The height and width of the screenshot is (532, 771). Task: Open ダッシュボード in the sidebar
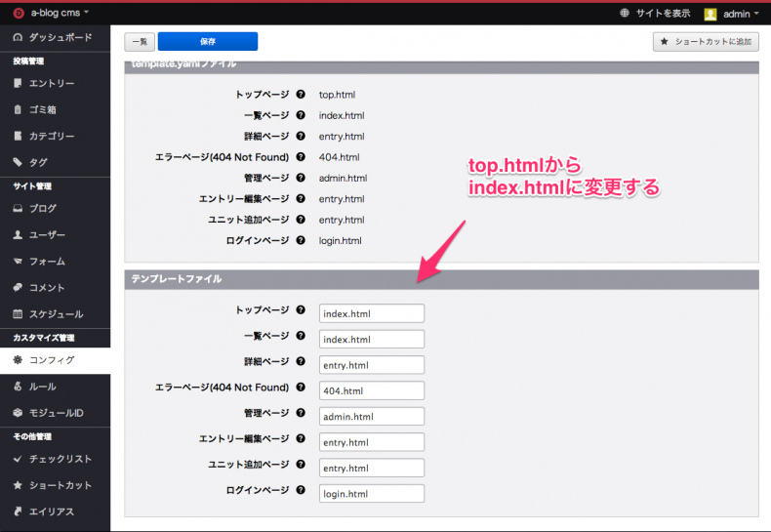click(x=60, y=37)
